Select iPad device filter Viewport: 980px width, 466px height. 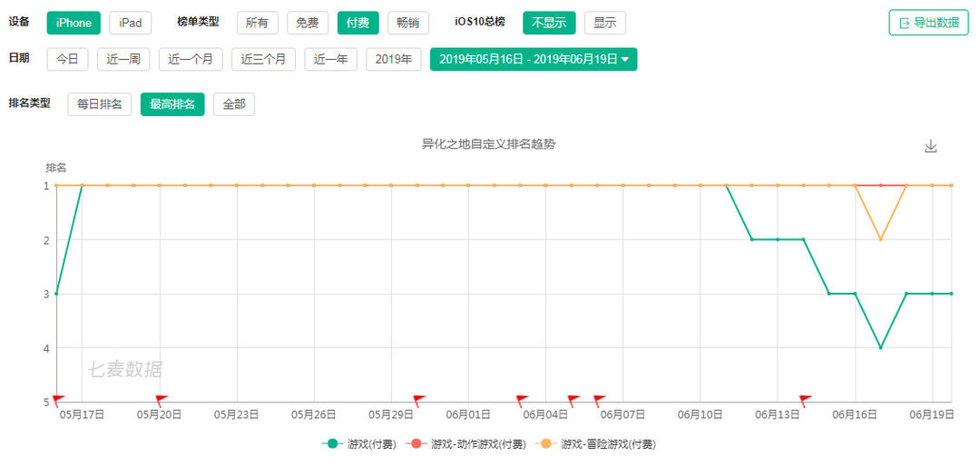(131, 23)
